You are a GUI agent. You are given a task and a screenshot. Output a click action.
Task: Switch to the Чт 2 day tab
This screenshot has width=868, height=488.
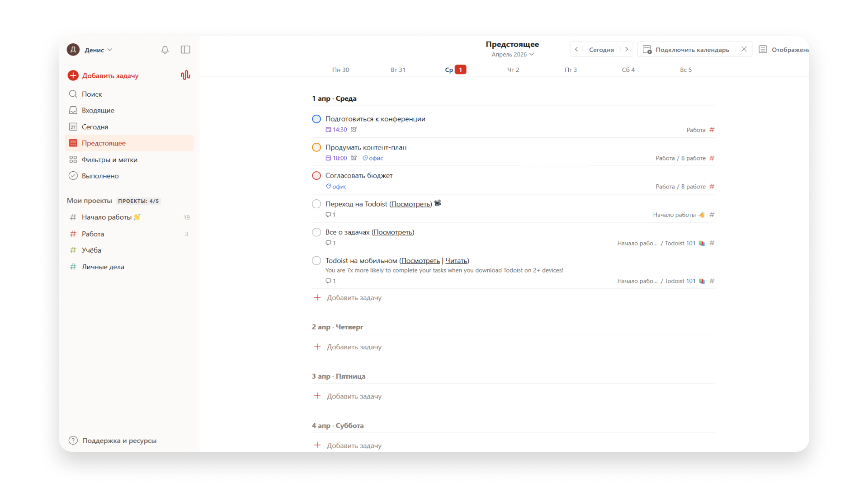coord(513,70)
